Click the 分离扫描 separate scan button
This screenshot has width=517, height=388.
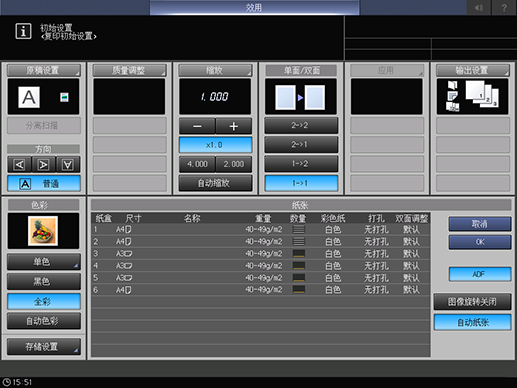tap(44, 126)
